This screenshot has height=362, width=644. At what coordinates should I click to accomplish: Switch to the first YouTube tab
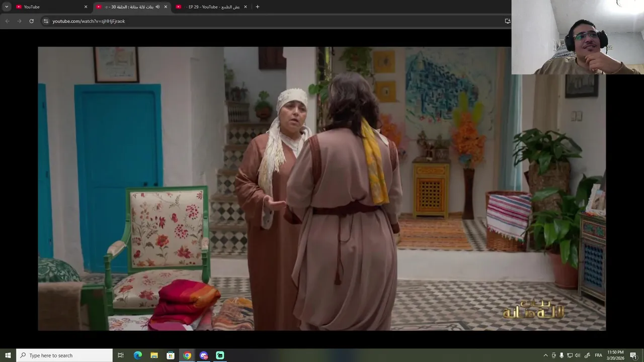[51, 7]
